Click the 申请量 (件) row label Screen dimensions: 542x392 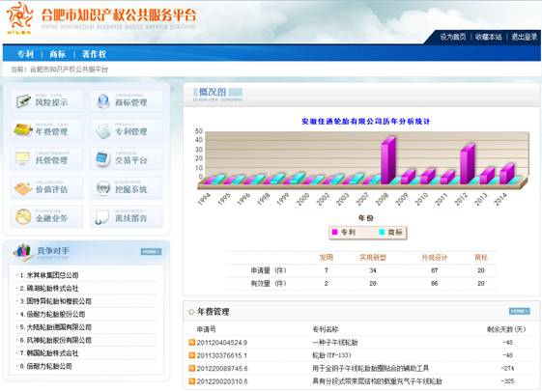[269, 270]
